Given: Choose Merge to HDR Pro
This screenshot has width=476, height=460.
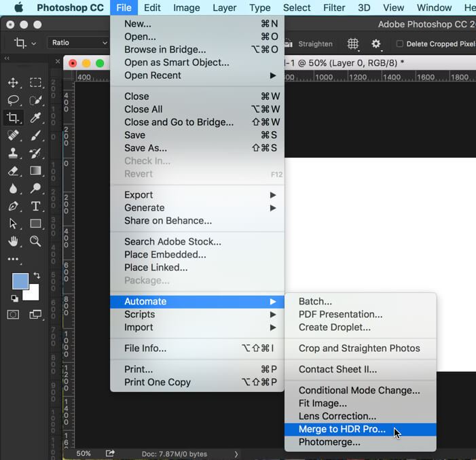Looking at the screenshot, I should pyautogui.click(x=361, y=429).
